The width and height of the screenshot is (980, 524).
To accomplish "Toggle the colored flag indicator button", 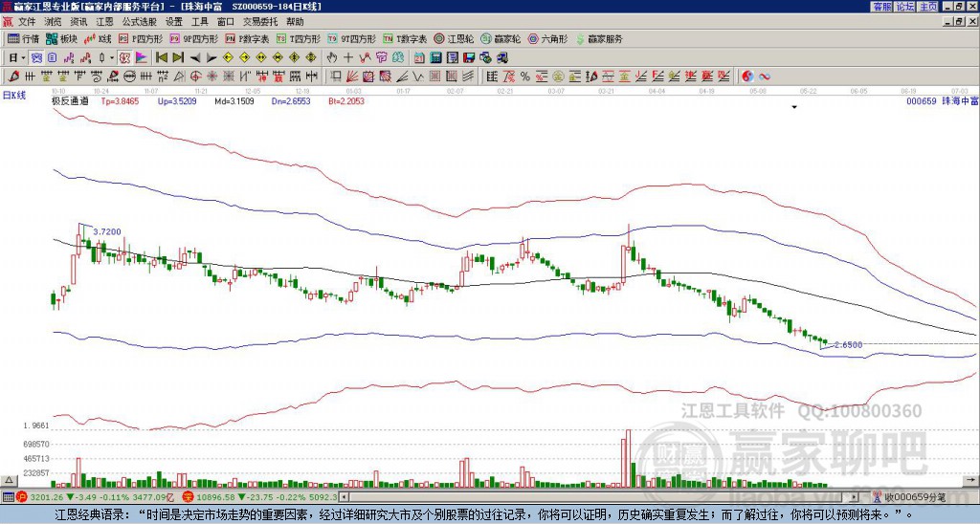I will [x=142, y=58].
